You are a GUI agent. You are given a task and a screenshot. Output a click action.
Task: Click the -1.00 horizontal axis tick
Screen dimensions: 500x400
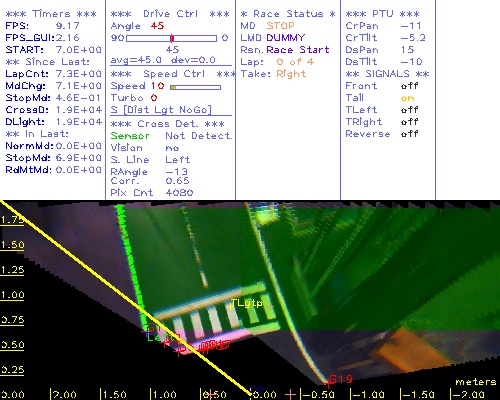(368, 395)
